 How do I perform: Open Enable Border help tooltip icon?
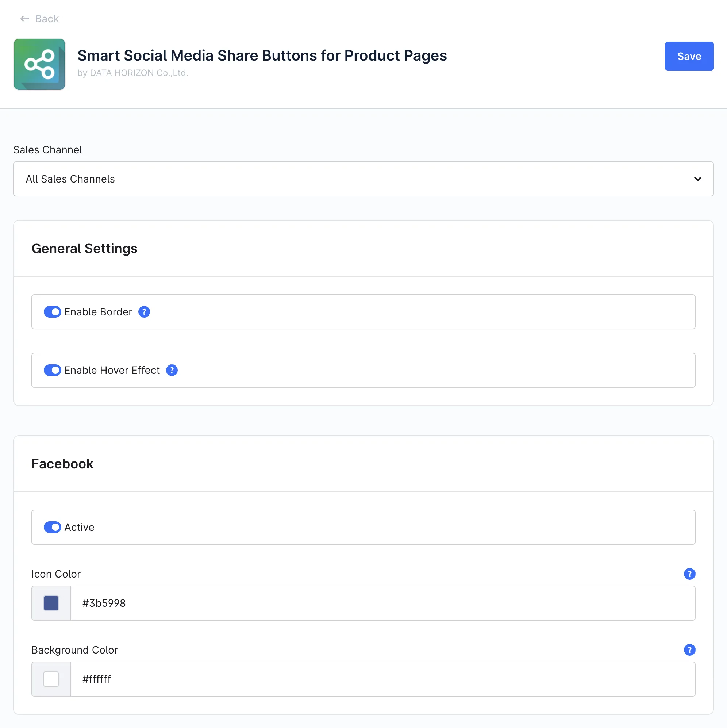click(144, 312)
